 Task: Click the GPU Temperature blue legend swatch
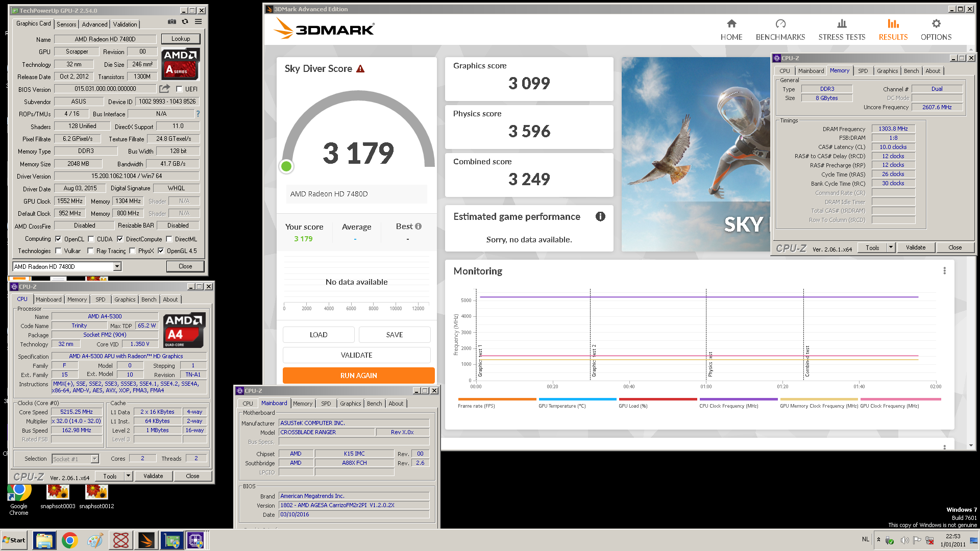[577, 399]
